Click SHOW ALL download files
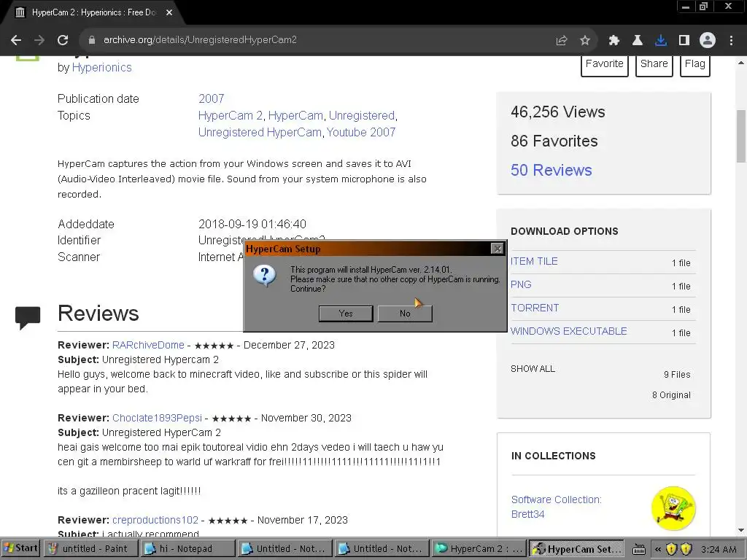This screenshot has height=560, width=747. coord(533,368)
